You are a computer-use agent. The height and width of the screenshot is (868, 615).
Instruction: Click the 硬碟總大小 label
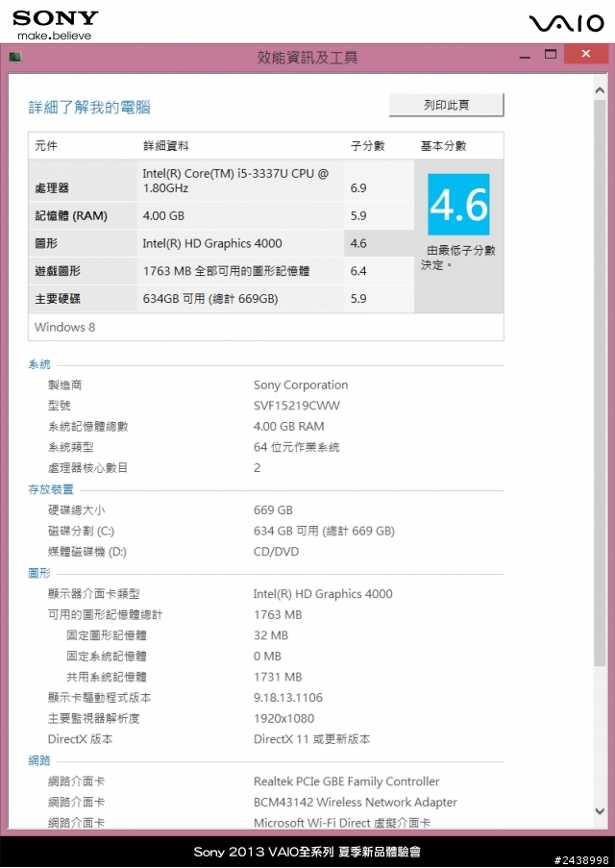[76, 509]
